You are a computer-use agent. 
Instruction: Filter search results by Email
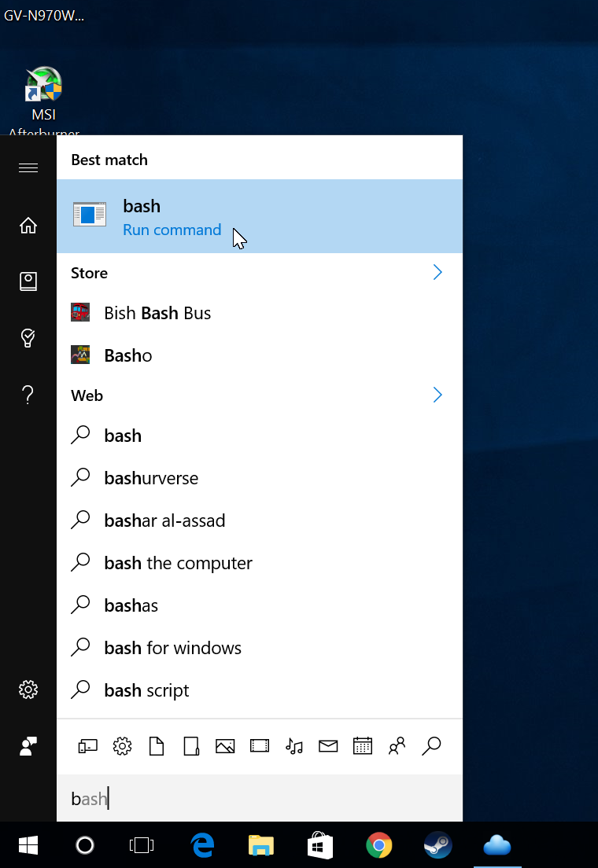(328, 747)
